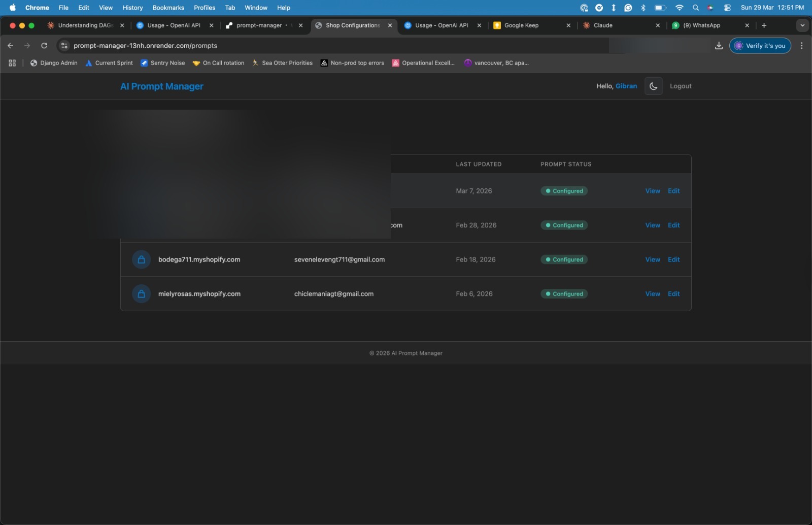Open the bookmarks apps grid icon
The width and height of the screenshot is (812, 525).
pyautogui.click(x=12, y=63)
